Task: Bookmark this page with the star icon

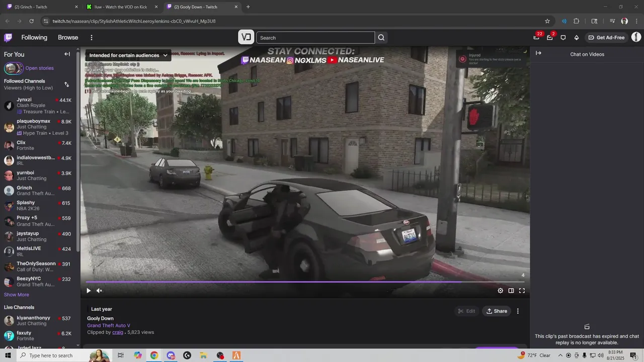Action: click(x=547, y=21)
